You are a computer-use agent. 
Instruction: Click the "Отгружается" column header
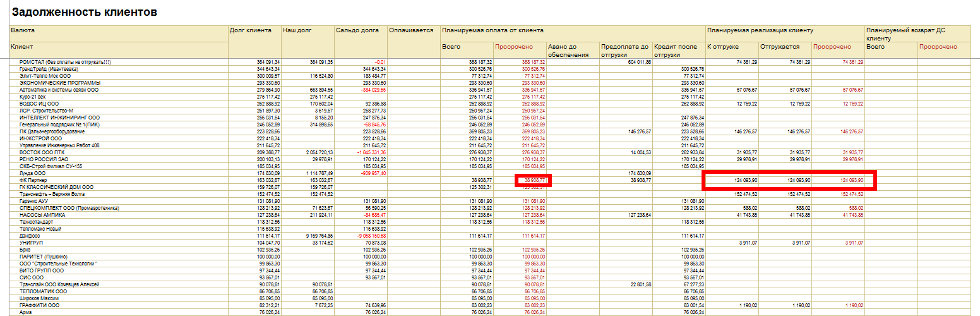pyautogui.click(x=779, y=47)
